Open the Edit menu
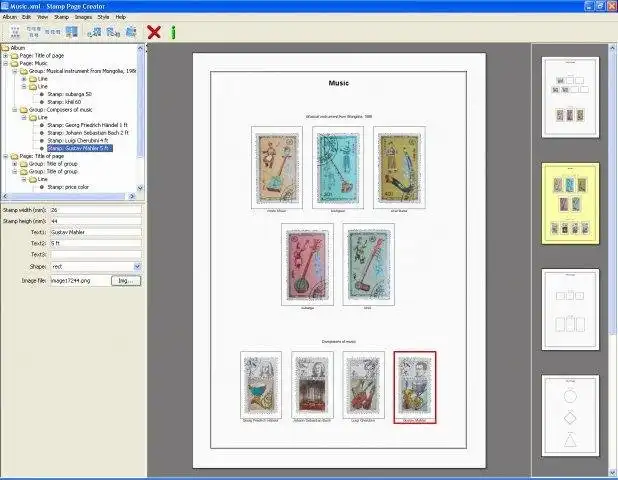Image resolution: width=618 pixels, height=480 pixels. point(26,17)
